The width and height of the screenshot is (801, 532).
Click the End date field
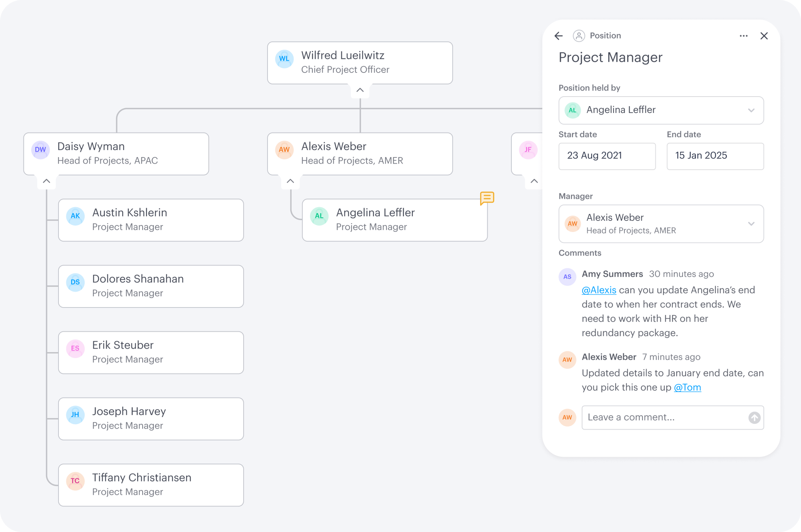tap(715, 156)
